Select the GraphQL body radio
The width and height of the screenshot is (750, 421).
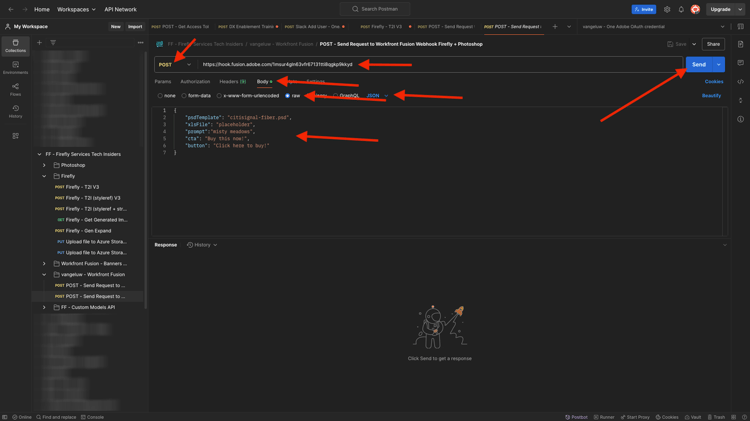pyautogui.click(x=336, y=96)
